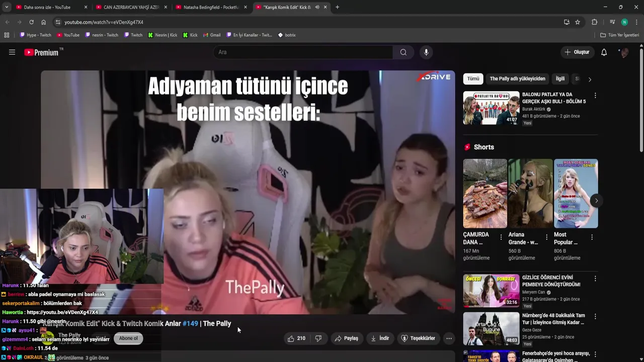Open ÇAMURDA DANA short thumbnail
Image resolution: width=644 pixels, height=362 pixels.
tap(485, 194)
